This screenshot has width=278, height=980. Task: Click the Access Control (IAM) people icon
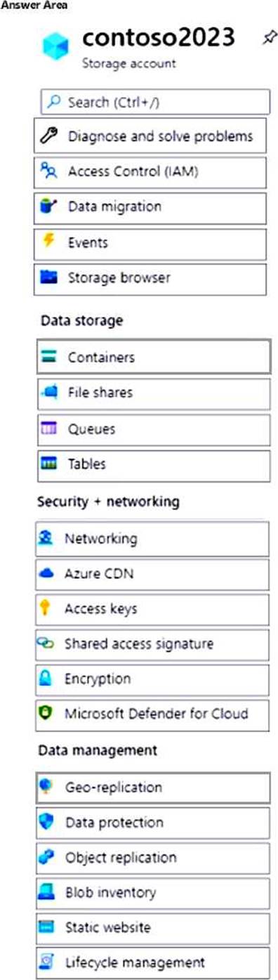(x=48, y=171)
